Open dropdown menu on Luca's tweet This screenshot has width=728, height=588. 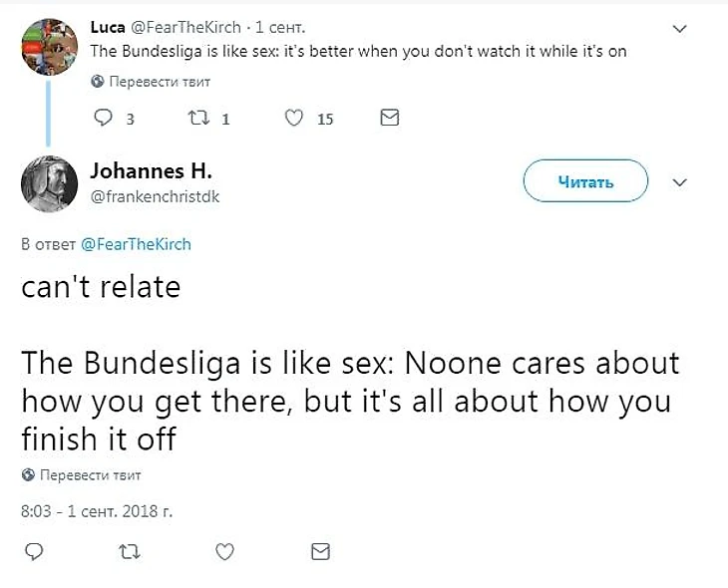pos(680,29)
